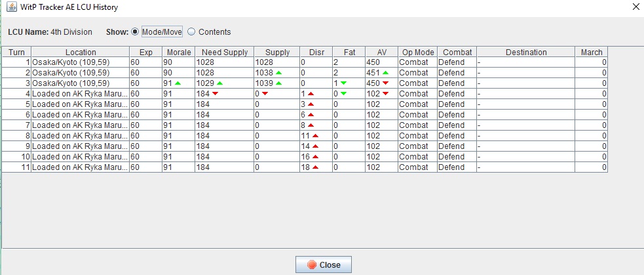The width and height of the screenshot is (644, 275).
Task: Select the Contents radio button
Action: pyautogui.click(x=191, y=32)
